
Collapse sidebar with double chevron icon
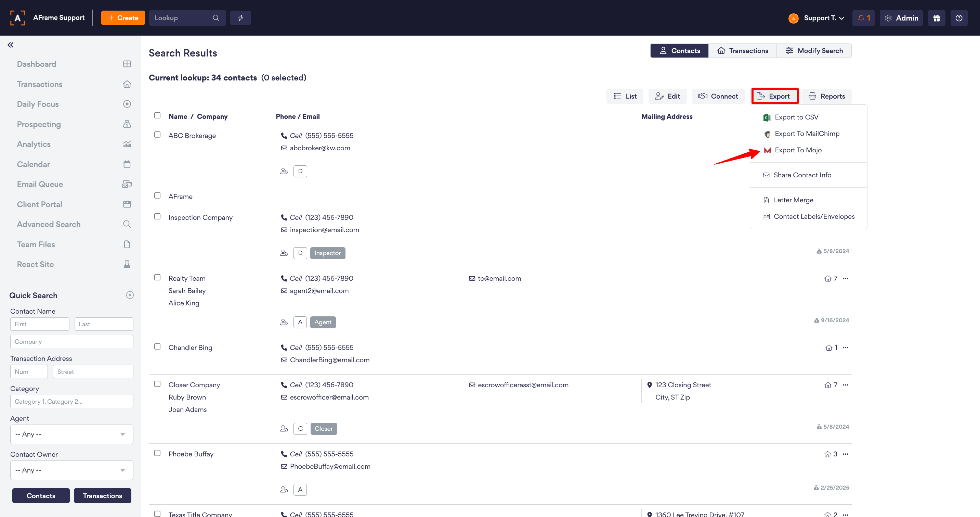(x=11, y=45)
